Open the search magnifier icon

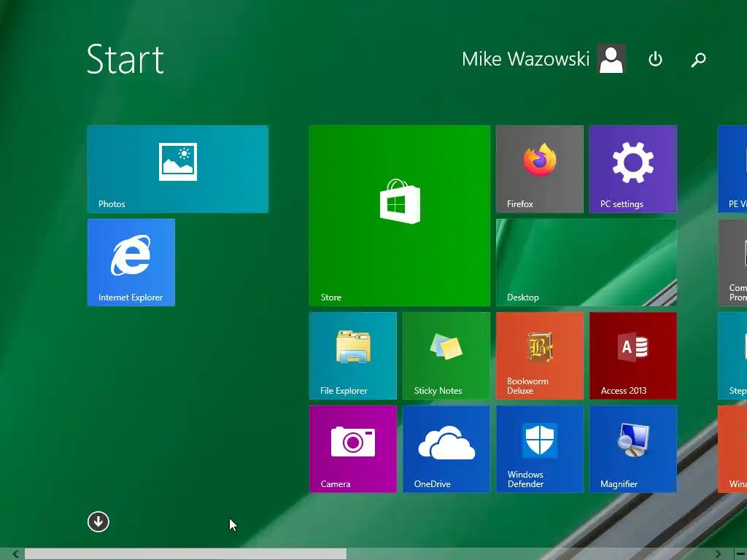(x=698, y=59)
